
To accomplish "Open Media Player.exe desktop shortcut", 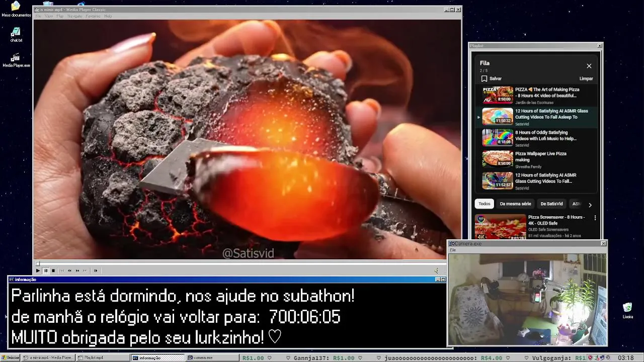I will (x=16, y=60).
